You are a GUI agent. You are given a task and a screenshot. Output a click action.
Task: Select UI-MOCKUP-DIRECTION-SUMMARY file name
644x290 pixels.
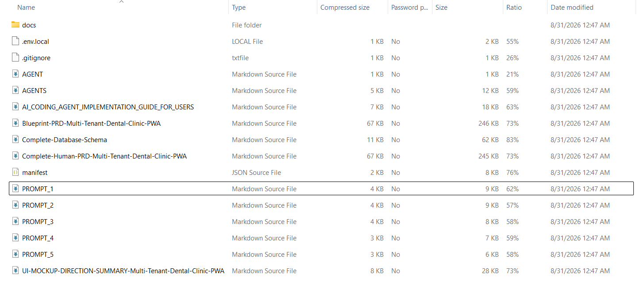coord(123,271)
